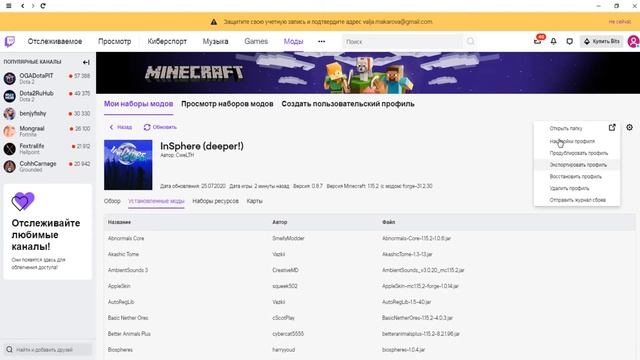Open the "Моды" navigation tab
Screen dimensions: 640x360
pos(293,41)
